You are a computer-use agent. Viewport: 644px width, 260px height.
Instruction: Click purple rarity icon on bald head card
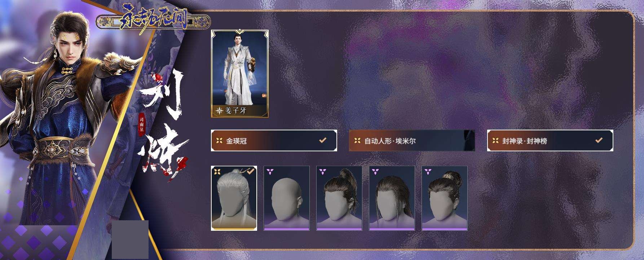click(270, 171)
